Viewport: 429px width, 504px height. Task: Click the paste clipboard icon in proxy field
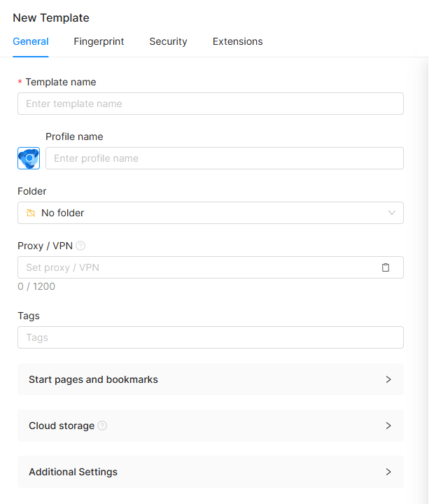(386, 267)
